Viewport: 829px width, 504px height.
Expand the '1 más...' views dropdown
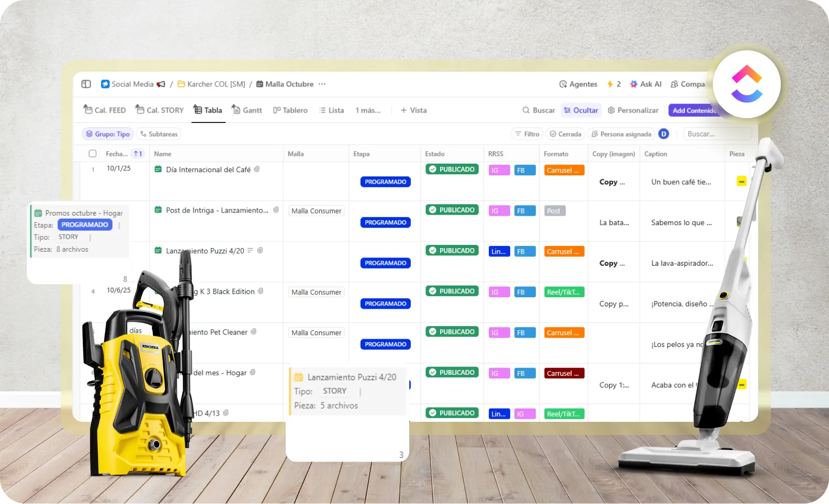[368, 110]
